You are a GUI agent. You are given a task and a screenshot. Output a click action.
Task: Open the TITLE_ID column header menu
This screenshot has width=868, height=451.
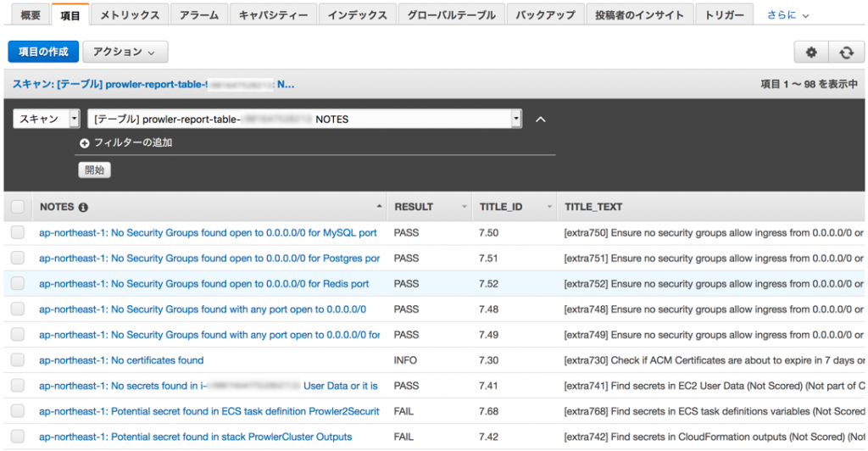pos(549,207)
